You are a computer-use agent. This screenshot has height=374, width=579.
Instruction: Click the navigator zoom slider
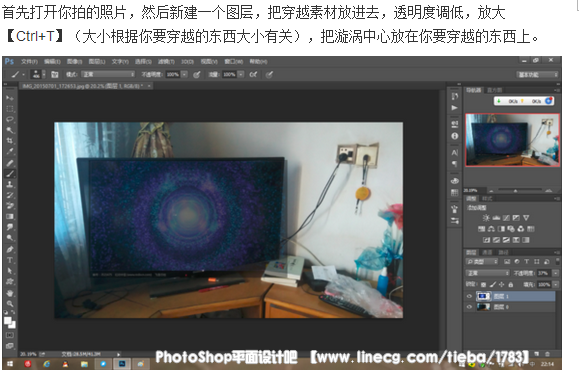tap(515, 191)
